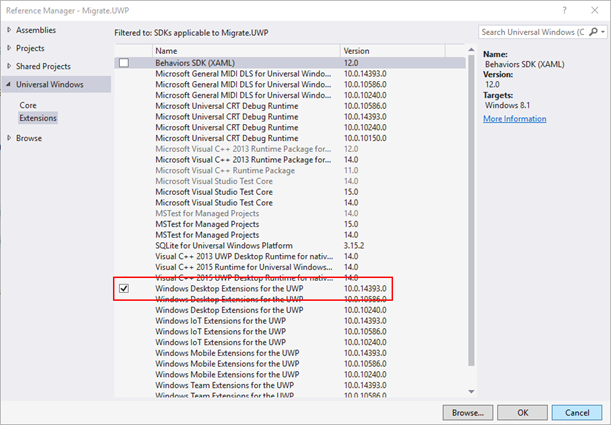The image size is (611, 425).
Task: Select Windows IoT Extensions for the UWP 10.0.14393.0
Action: tap(290, 321)
